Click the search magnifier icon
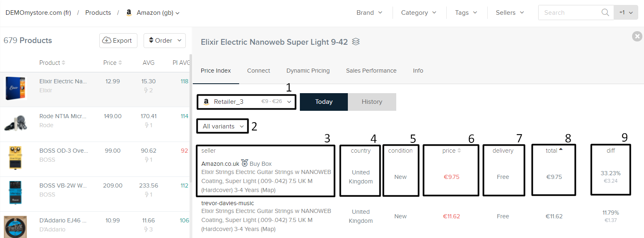Image resolution: width=644 pixels, height=238 pixels. coord(605,12)
